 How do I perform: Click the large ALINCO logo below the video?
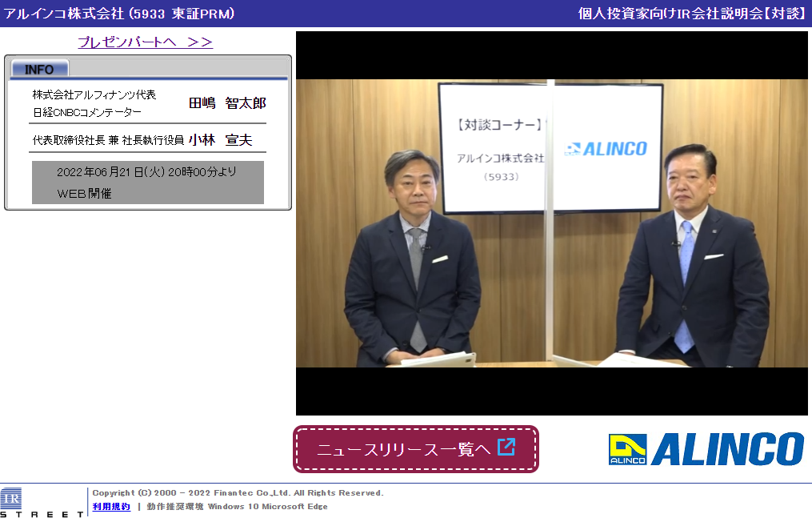pyautogui.click(x=706, y=449)
